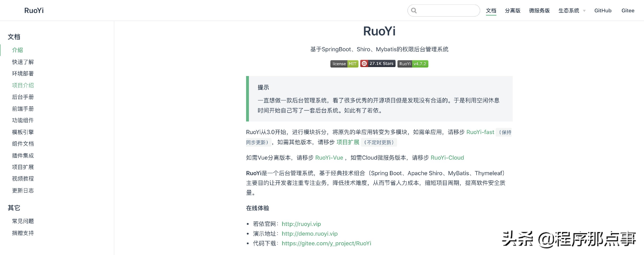644x255 pixels.
Task: Click the 文档 sidebar section heading
Action: tap(14, 37)
